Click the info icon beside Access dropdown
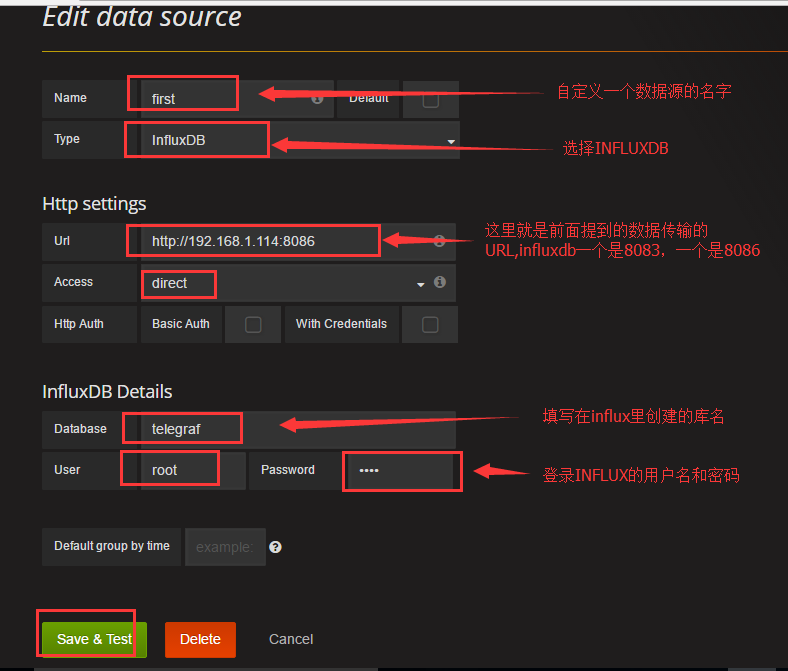The height and width of the screenshot is (671, 788). tap(440, 282)
